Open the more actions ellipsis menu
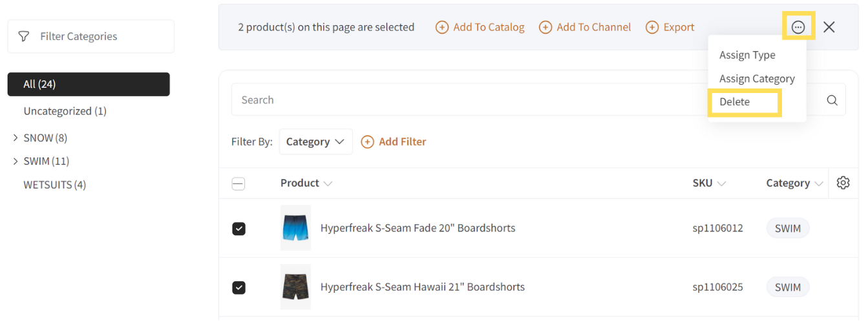Viewport: 868px width, 325px height. 798,27
